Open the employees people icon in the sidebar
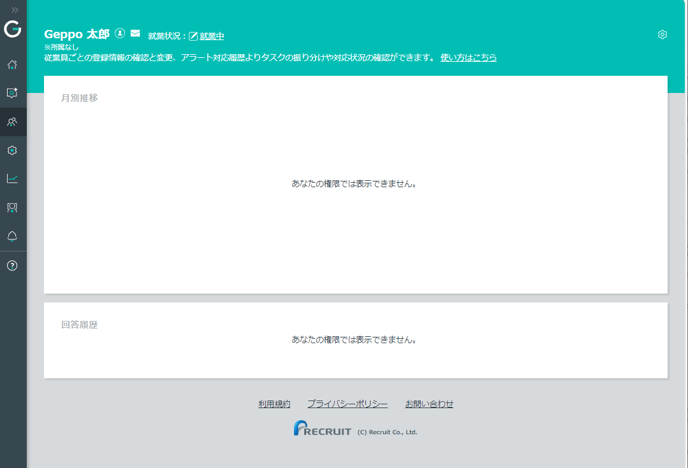This screenshot has width=688, height=468. pyautogui.click(x=12, y=121)
